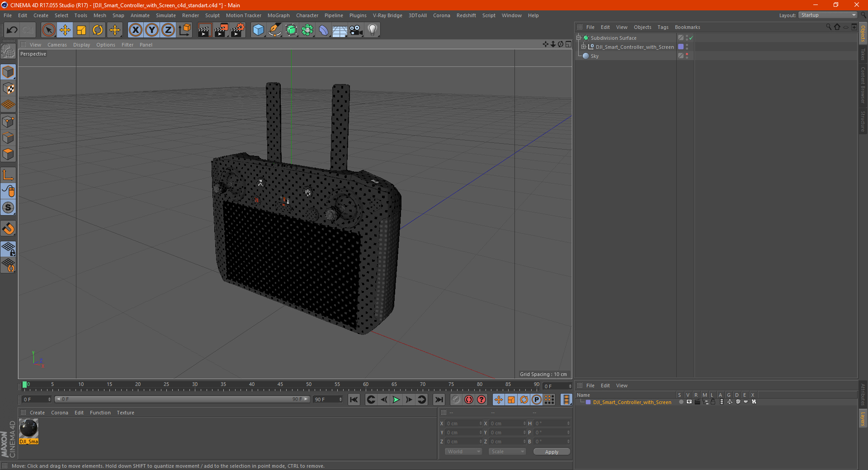Screen dimensions: 868x470
Task: Render the active view
Action: coord(204,30)
